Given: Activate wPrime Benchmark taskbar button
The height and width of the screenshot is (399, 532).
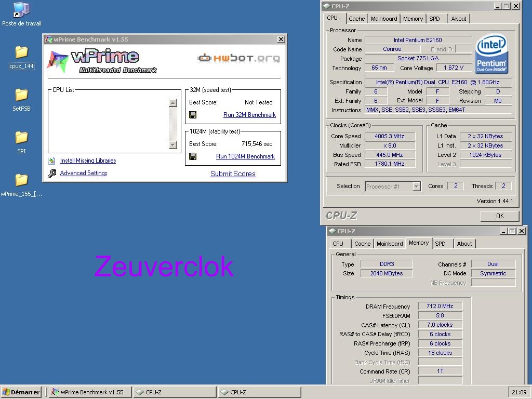Looking at the screenshot, I should click(90, 392).
